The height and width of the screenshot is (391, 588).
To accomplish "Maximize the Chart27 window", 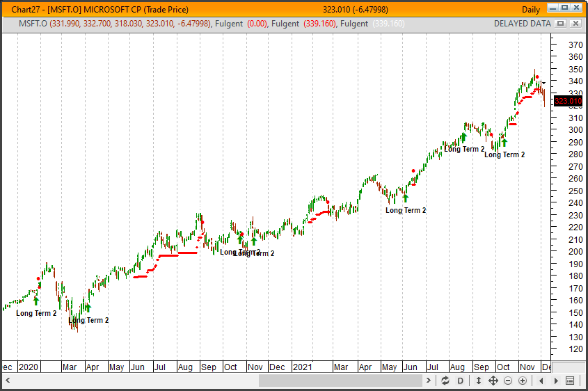I will point(564,8).
